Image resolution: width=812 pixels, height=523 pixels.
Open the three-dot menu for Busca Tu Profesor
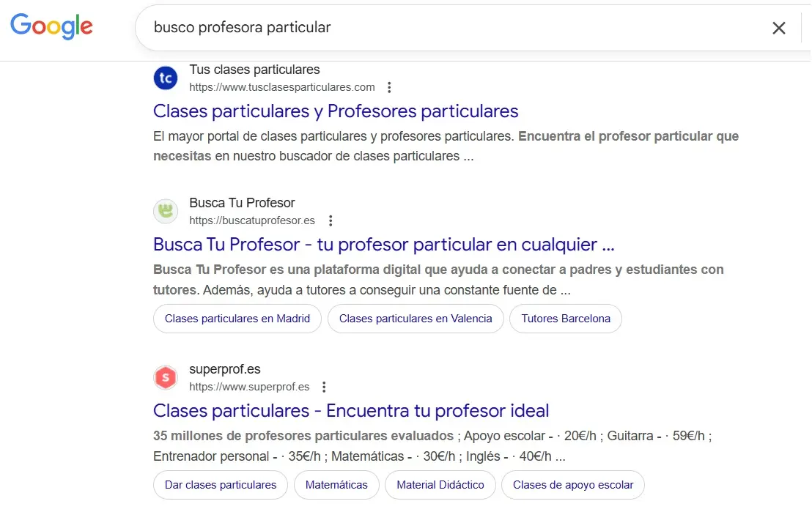tap(331, 220)
